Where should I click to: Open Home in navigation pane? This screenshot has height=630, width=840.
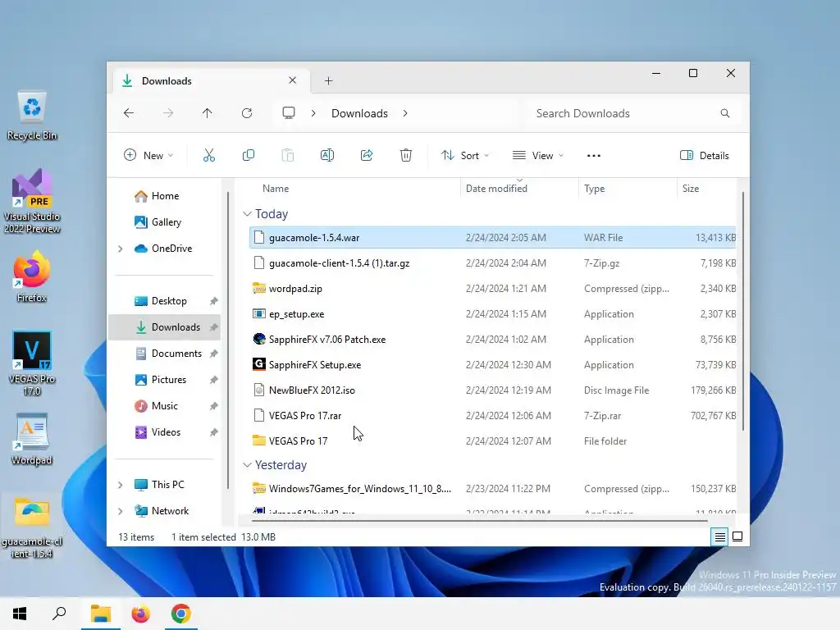(165, 196)
